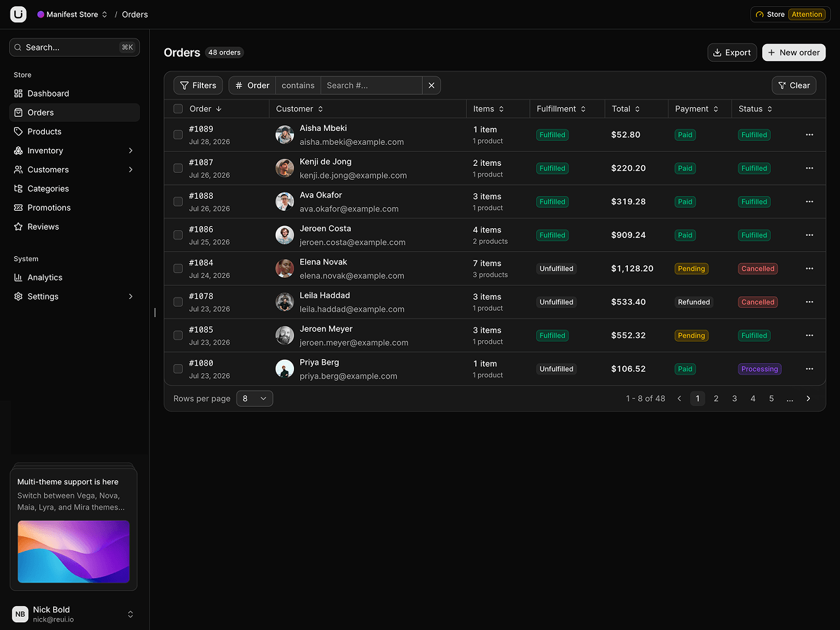Click the $1,128.20 total
The width and height of the screenshot is (840, 630).
[632, 269]
